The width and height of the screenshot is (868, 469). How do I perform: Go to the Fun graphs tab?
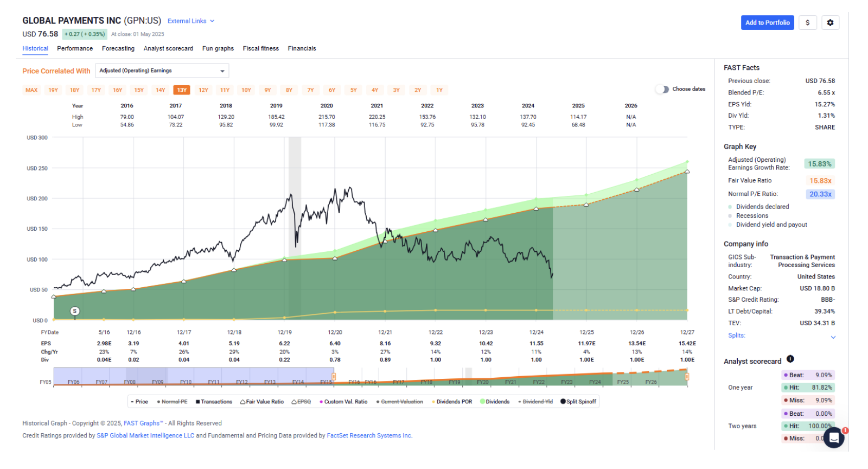click(218, 48)
